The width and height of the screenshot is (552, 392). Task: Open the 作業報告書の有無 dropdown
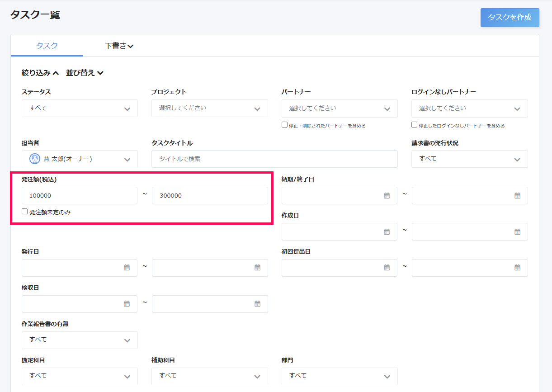80,340
